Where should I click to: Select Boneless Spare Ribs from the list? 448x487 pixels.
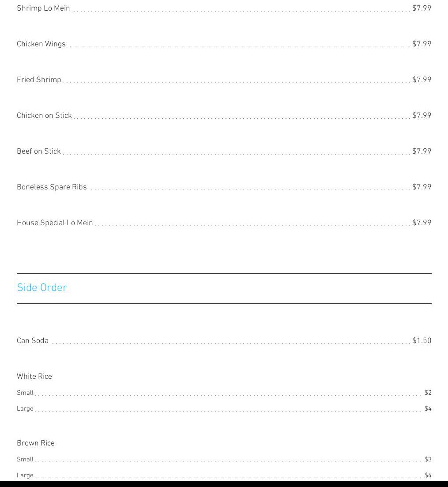[52, 187]
